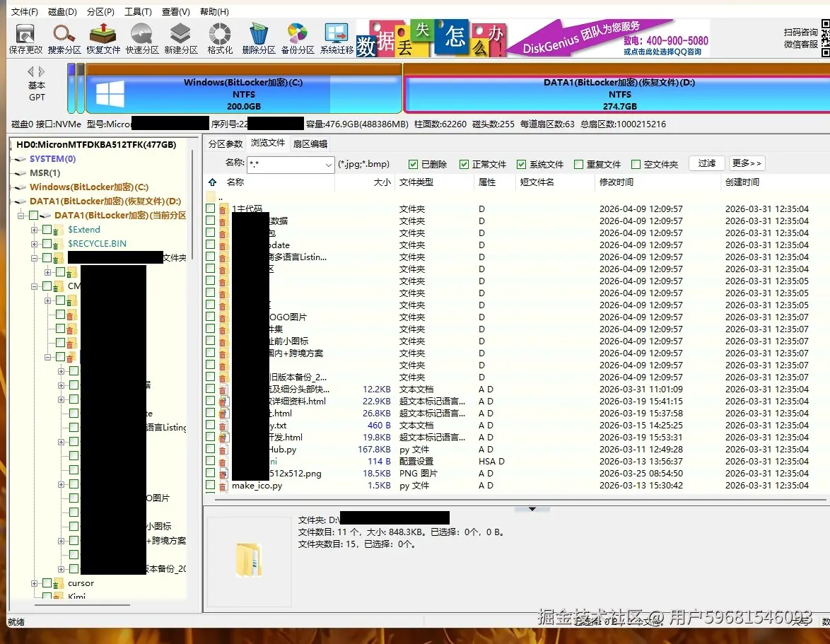Screen dimensions: 830x644
Task: Click the icon of make_ico.py file
Action: pos(223,485)
